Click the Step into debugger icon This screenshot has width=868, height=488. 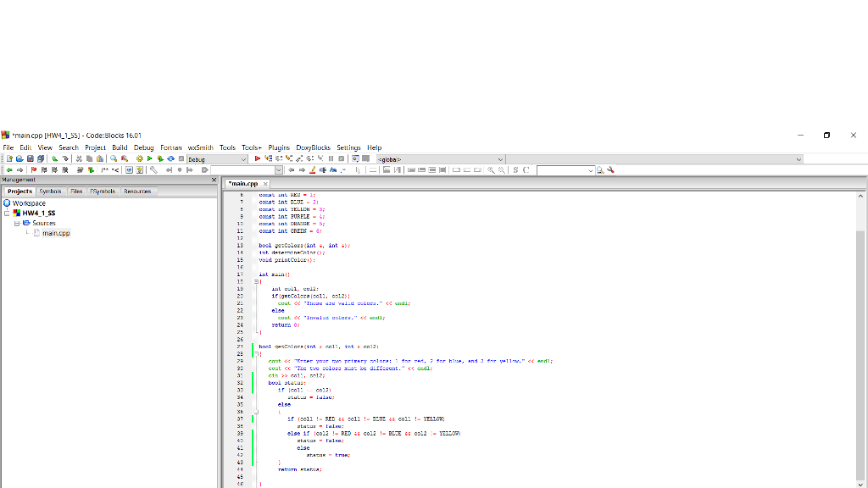[x=288, y=159]
